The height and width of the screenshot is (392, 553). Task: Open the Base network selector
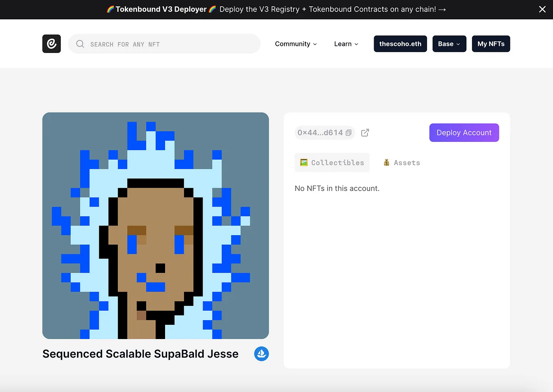pos(449,44)
